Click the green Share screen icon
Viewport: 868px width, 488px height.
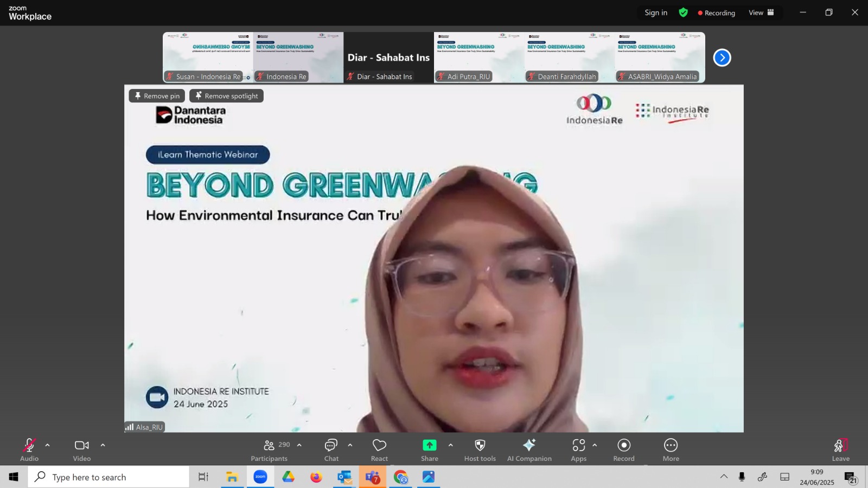[430, 445]
